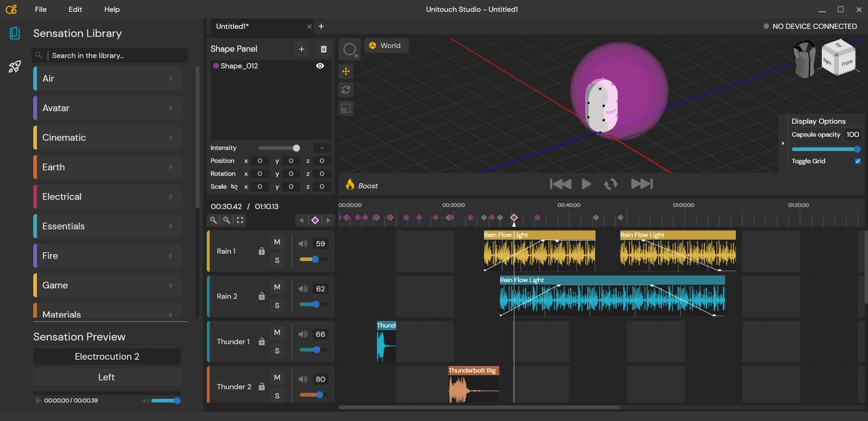Activate the move tool in viewport
868x421 pixels.
pos(346,71)
